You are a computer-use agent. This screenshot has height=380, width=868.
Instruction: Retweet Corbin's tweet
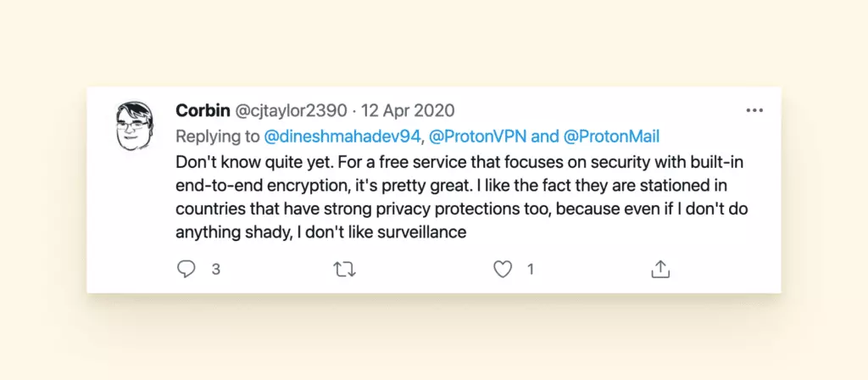tap(343, 269)
